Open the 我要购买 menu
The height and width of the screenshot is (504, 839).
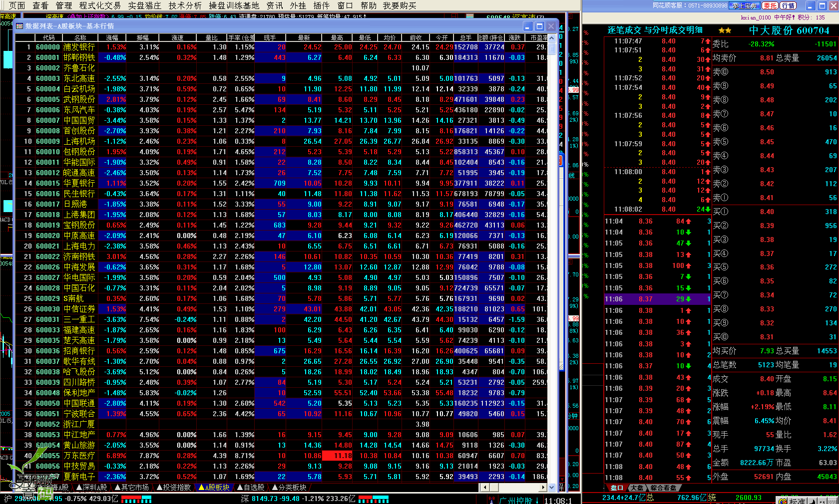point(400,5)
